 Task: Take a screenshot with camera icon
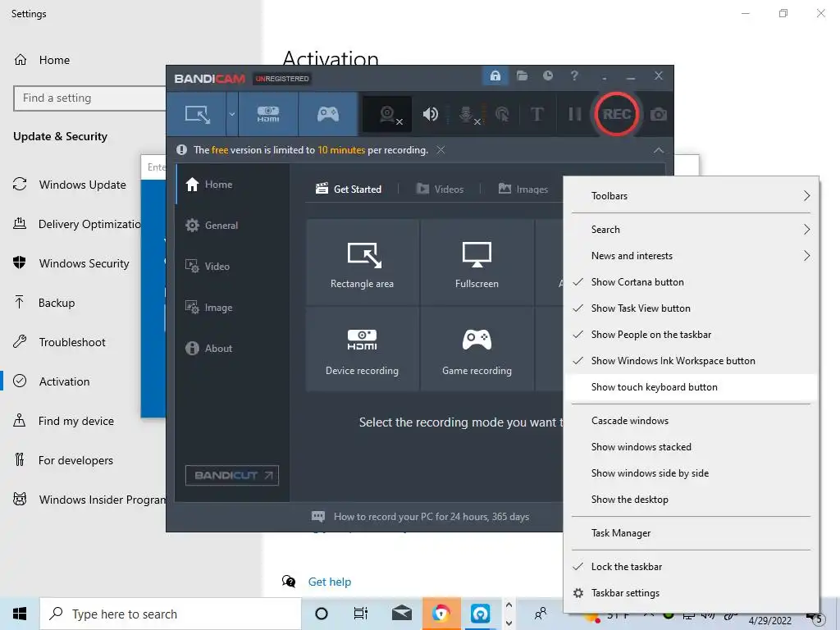[659, 115]
